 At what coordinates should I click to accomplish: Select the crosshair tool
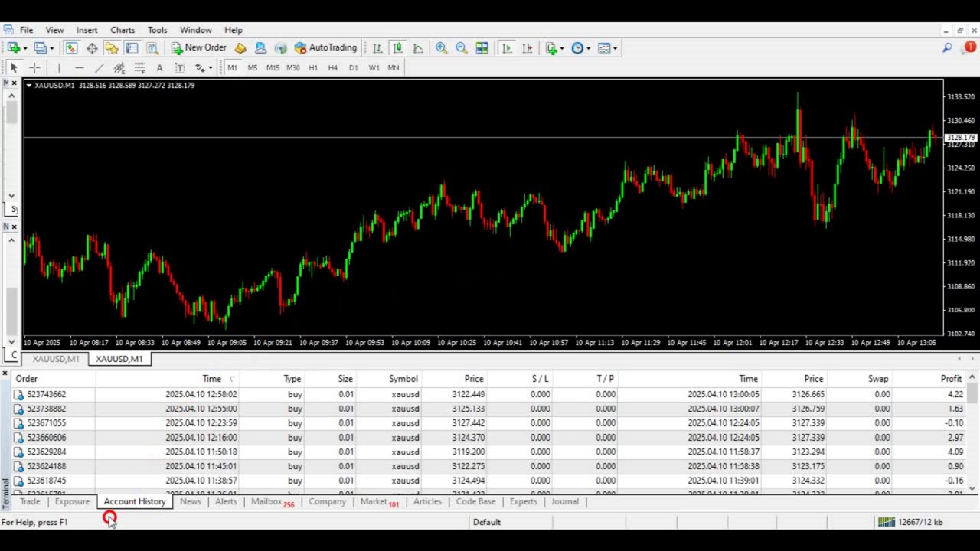click(34, 68)
